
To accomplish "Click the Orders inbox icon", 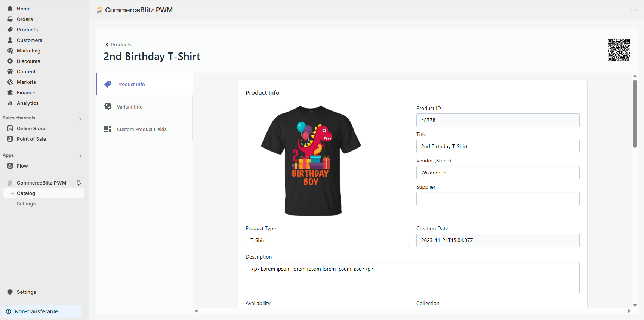I will click(10, 19).
